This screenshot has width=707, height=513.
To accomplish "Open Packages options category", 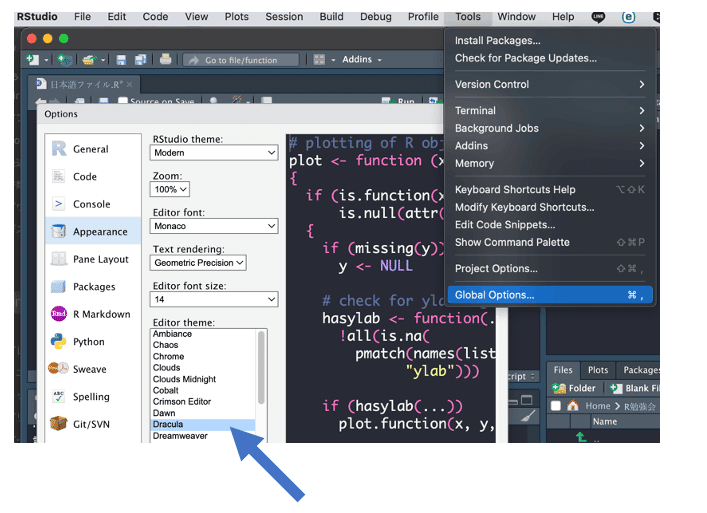I will point(93,287).
